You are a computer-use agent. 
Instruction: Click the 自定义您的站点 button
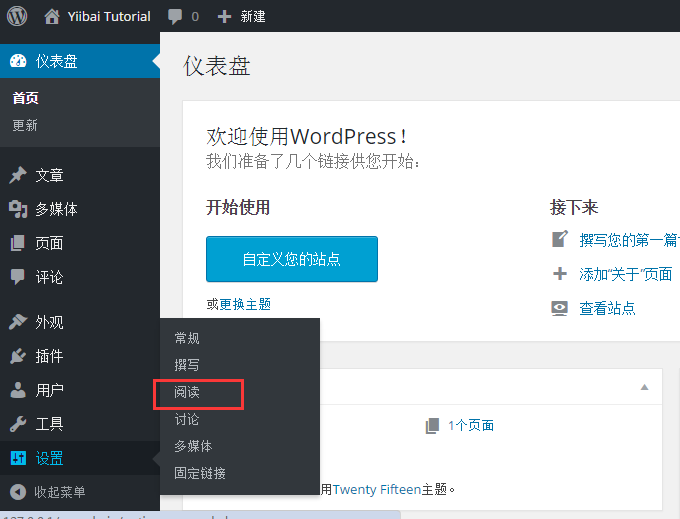tap(292, 259)
